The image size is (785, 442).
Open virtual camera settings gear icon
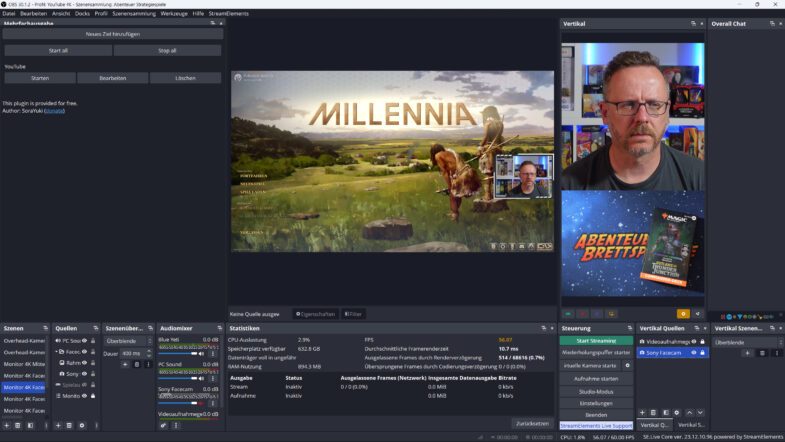[x=627, y=366]
